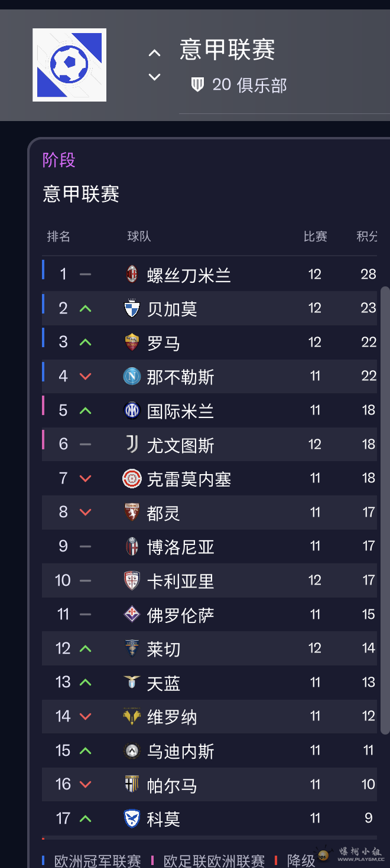Click the vertical scrollbar of the standings table
390x868 pixels.
pyautogui.click(x=385, y=508)
